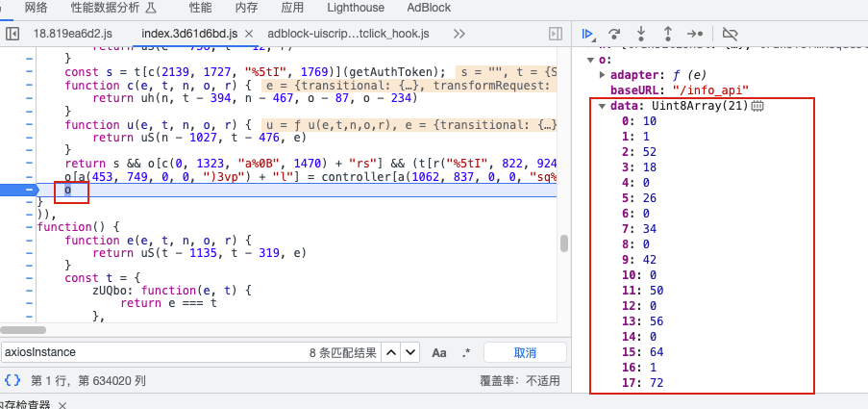Image resolution: width=868 pixels, height=409 pixels.
Task: Collapse the data Uint8Array node
Action: 603,106
